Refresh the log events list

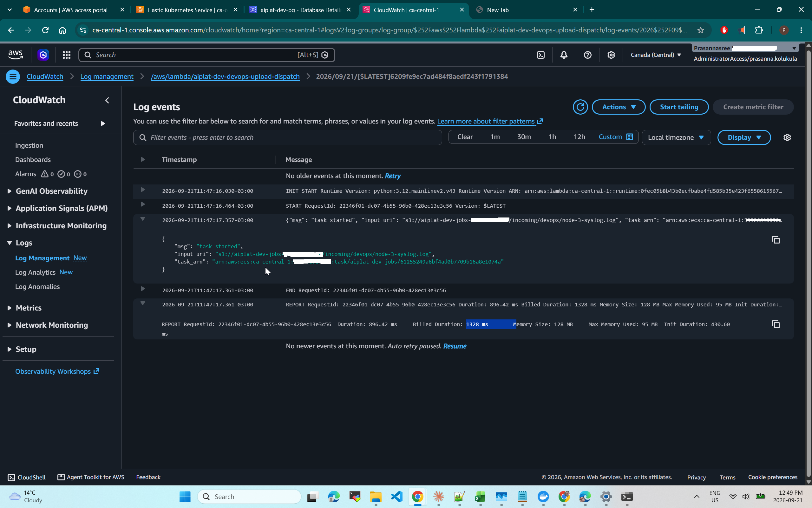[x=580, y=107]
